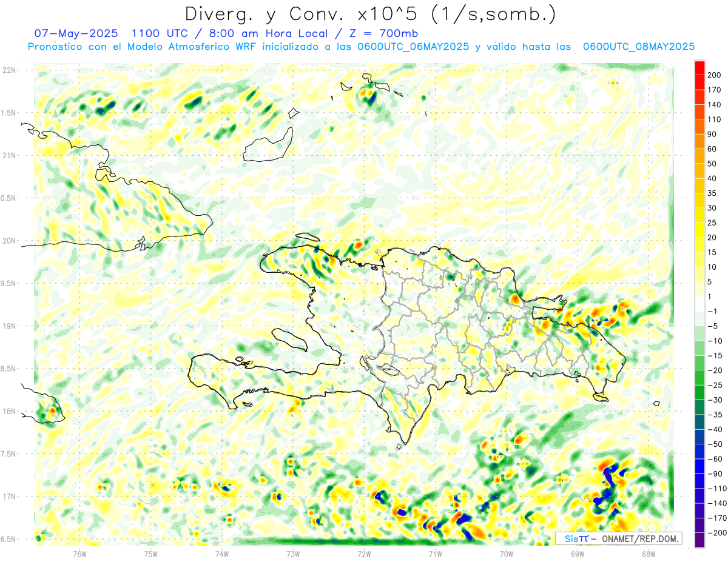
Task: Click the "-140" color scale label
Action: coord(717,503)
